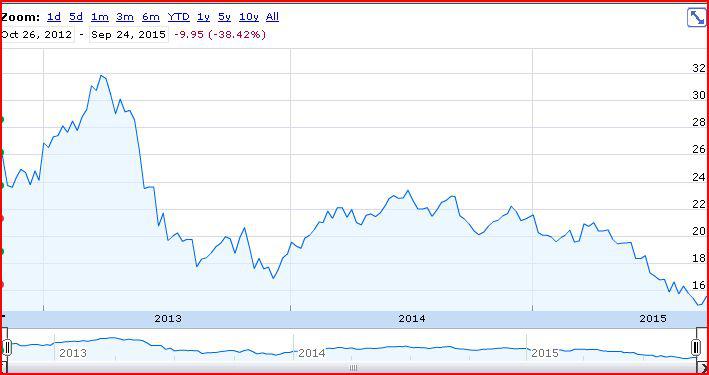Click the 2015 label on main axis

pyautogui.click(x=653, y=318)
